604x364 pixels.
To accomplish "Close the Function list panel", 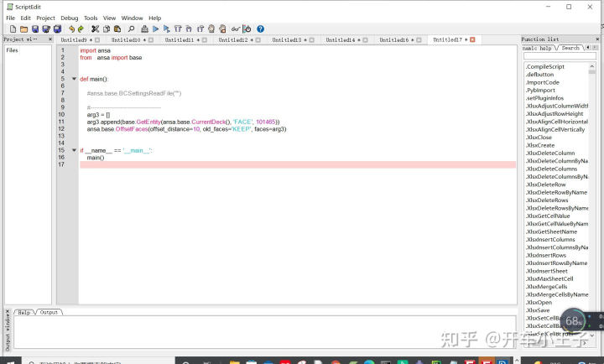I will (597, 39).
